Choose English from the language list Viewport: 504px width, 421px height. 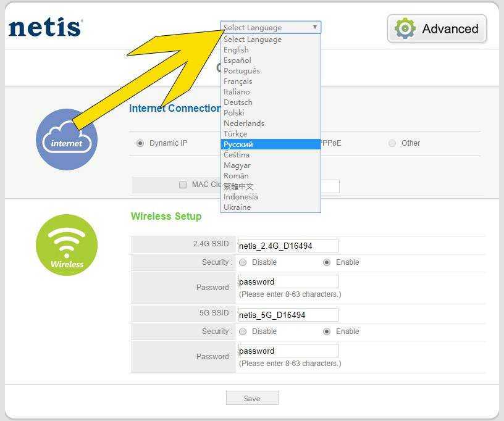click(236, 50)
